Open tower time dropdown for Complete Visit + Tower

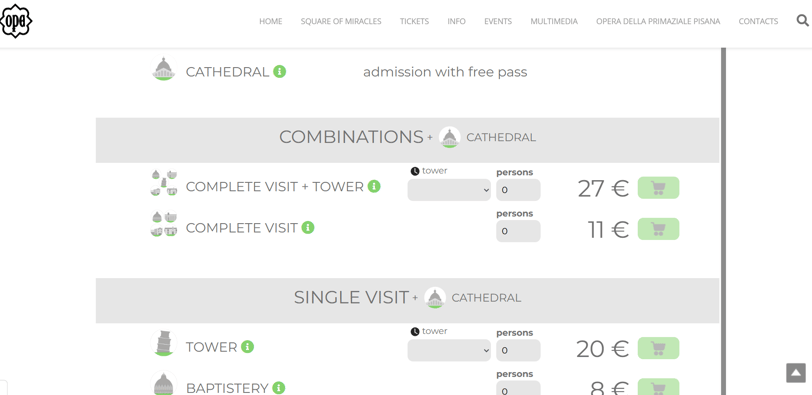[449, 190]
